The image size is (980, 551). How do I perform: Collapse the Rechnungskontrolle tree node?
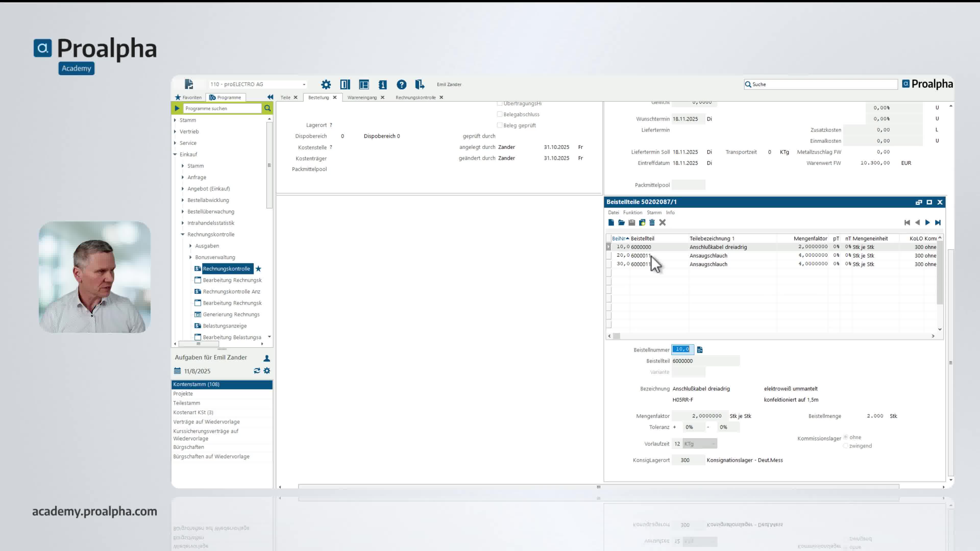click(183, 234)
